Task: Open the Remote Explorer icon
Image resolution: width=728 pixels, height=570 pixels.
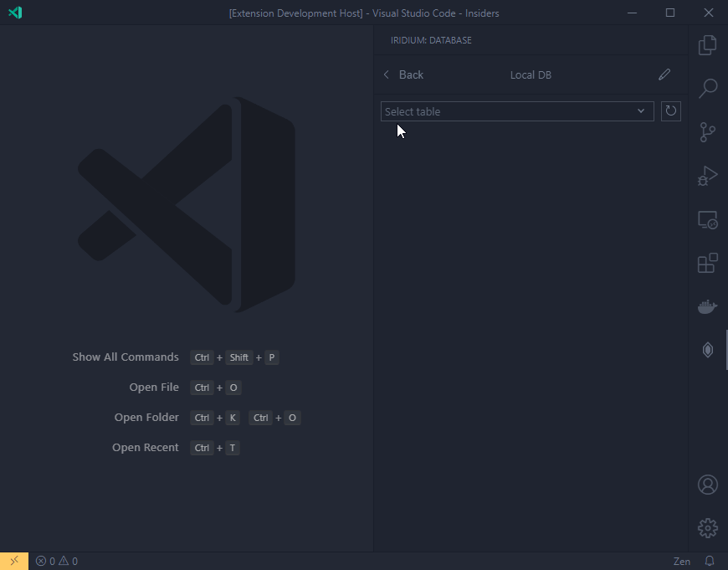Action: click(708, 220)
